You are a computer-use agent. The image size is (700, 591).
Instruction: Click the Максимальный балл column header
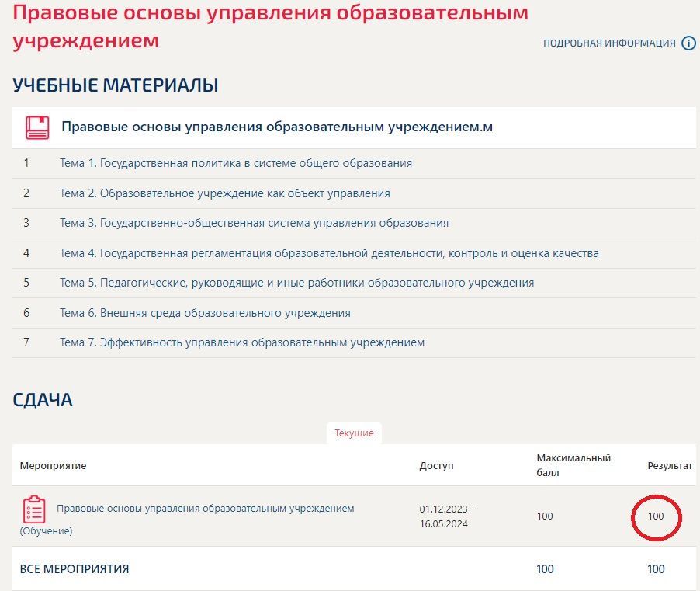[x=574, y=465]
